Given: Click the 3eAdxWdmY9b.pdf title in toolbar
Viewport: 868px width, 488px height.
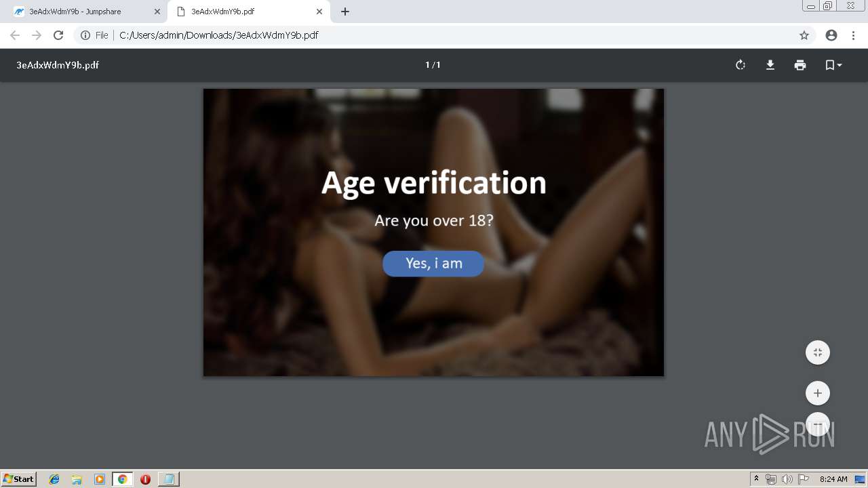Looking at the screenshot, I should [x=58, y=65].
